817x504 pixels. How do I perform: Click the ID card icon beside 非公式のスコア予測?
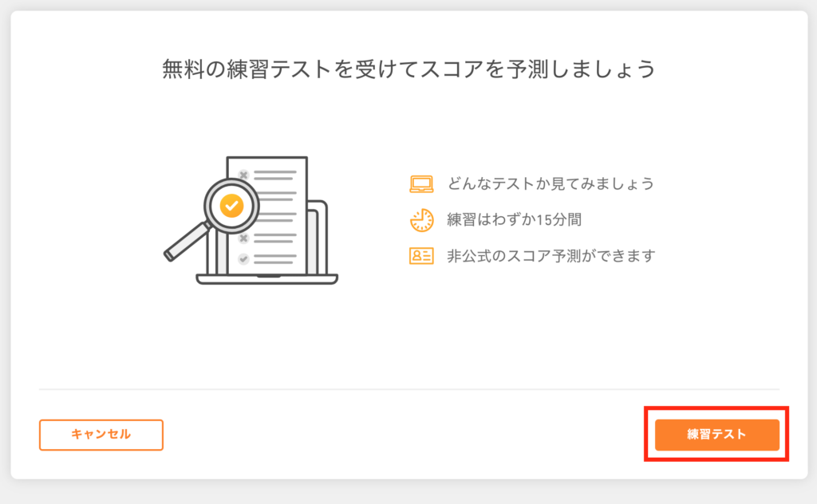(421, 256)
